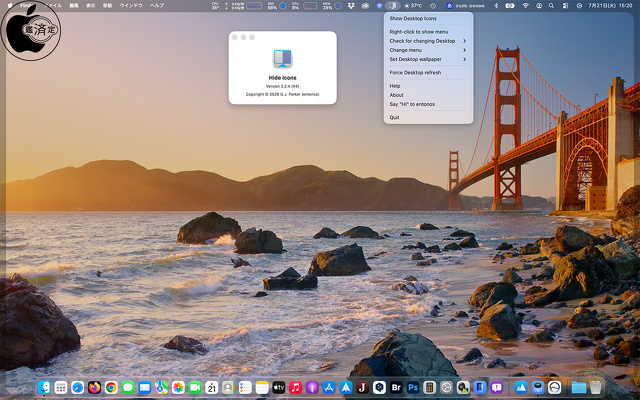
Task: Open Calculator from the Dock
Action: [429, 387]
